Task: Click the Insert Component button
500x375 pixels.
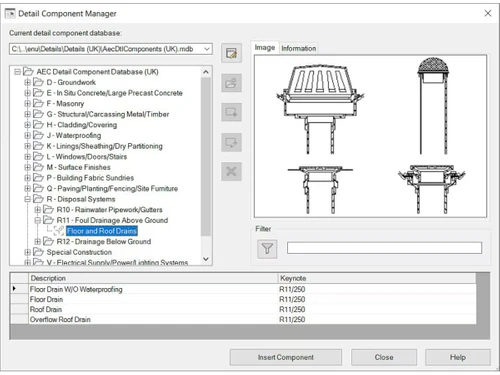Action: [x=286, y=357]
